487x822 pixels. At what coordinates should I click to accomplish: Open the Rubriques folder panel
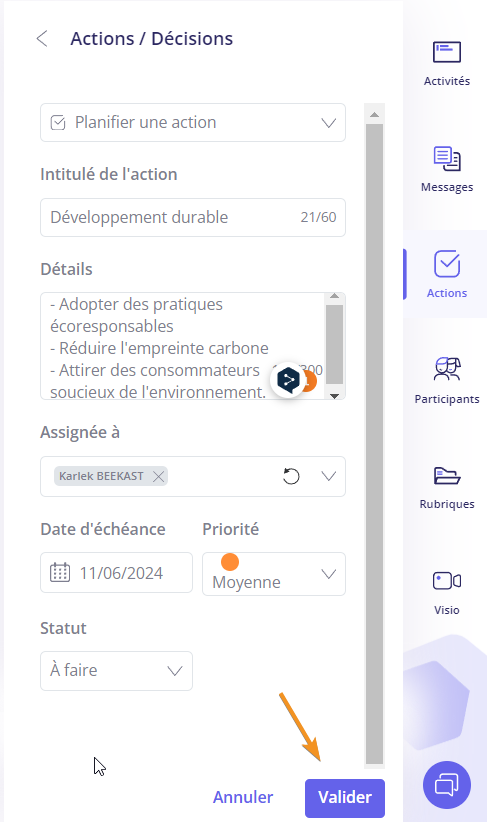coord(447,488)
